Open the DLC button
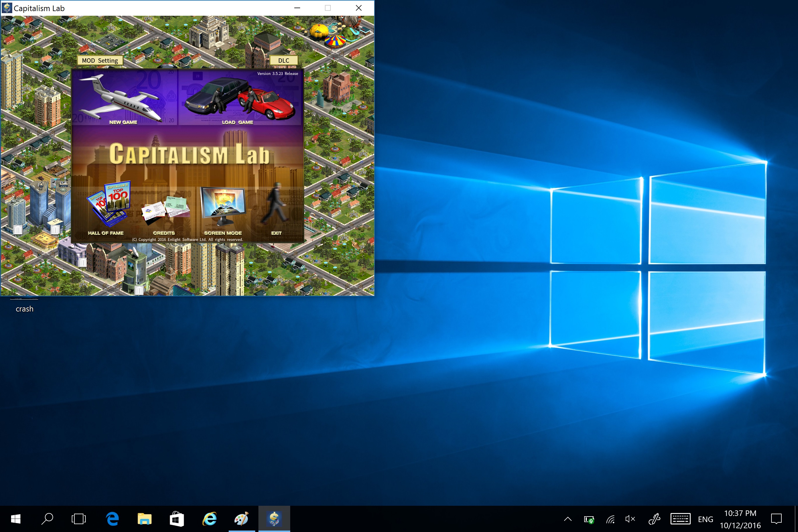 tap(283, 60)
